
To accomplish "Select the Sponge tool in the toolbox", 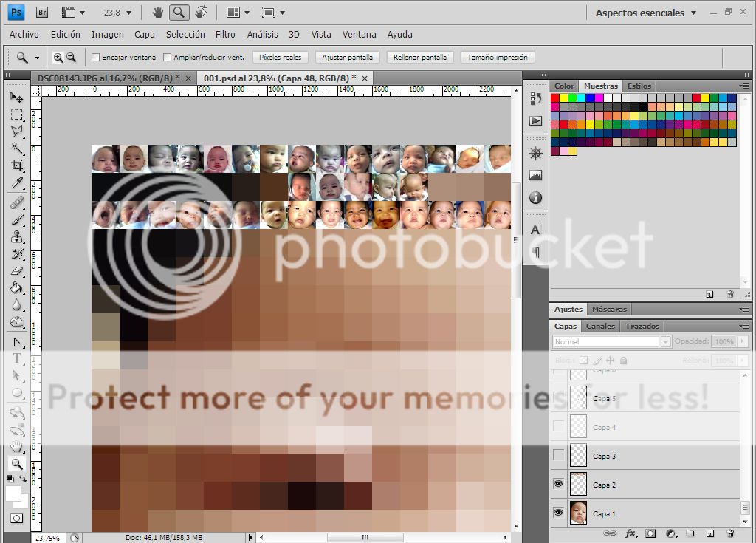I will click(16, 322).
